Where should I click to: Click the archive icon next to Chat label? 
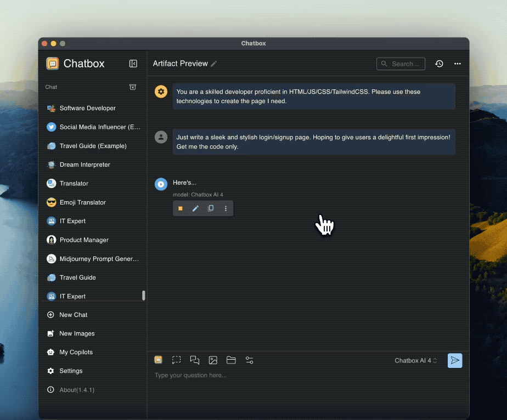(x=133, y=87)
